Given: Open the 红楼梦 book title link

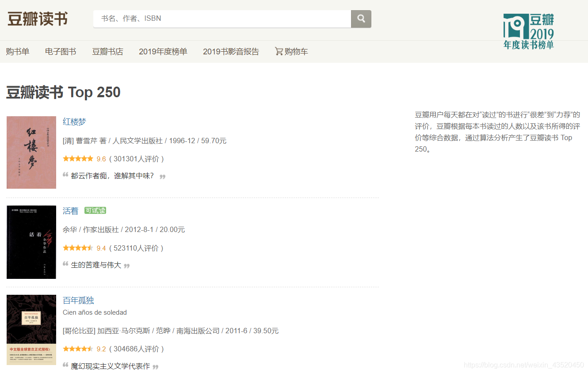Looking at the screenshot, I should click(x=74, y=122).
